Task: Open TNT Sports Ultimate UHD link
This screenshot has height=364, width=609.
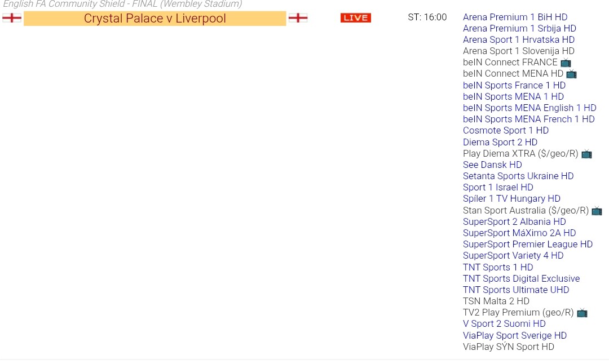Action: [515, 290]
